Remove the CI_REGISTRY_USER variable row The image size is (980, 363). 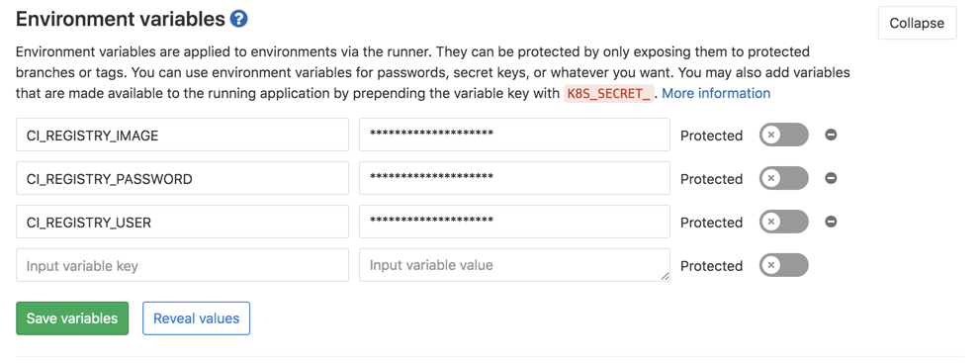click(x=831, y=222)
